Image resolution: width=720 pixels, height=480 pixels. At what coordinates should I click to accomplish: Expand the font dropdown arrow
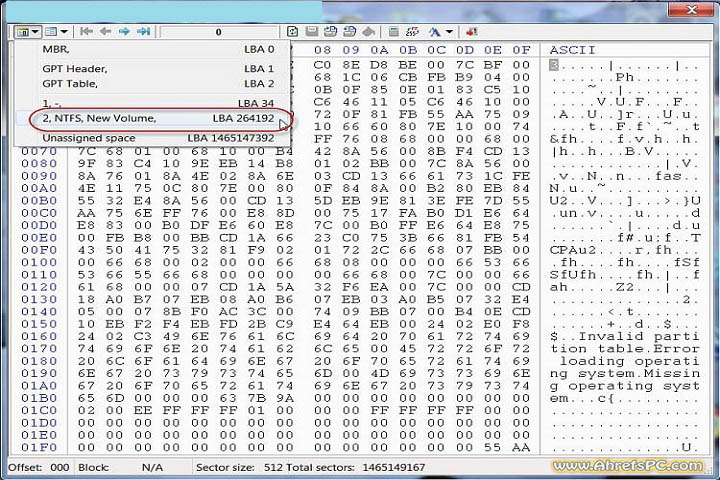[x=449, y=32]
